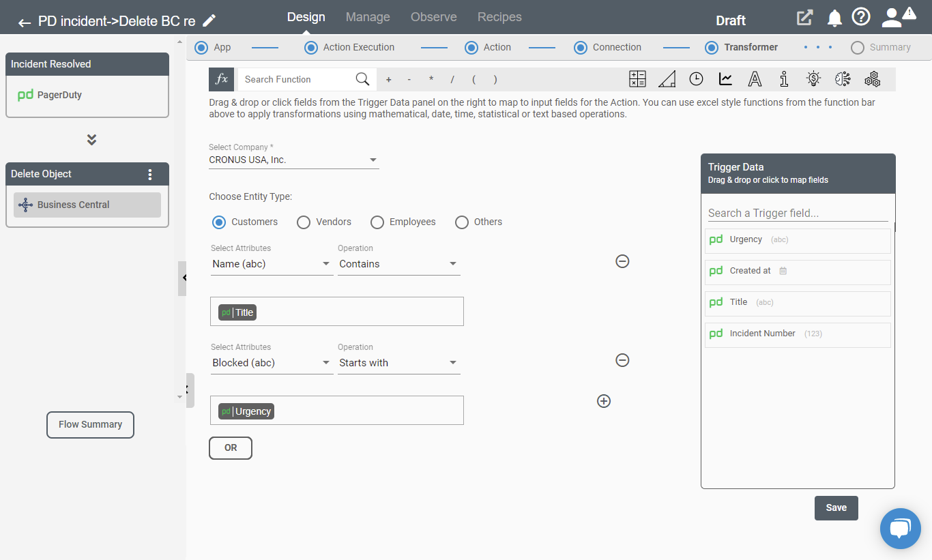Open notifications bell

point(834,18)
